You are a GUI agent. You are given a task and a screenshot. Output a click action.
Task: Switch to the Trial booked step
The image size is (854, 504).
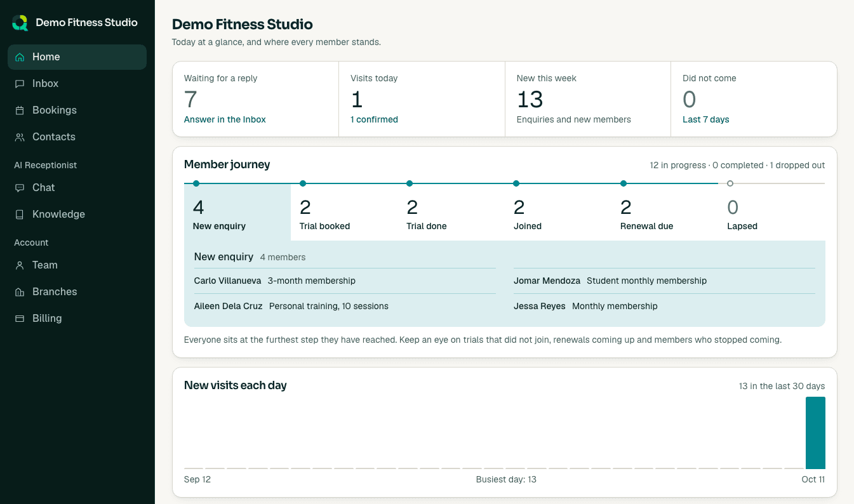click(344, 213)
